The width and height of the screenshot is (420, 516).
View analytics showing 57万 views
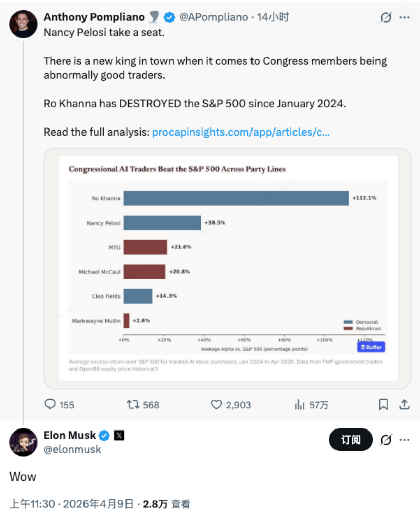point(300,404)
